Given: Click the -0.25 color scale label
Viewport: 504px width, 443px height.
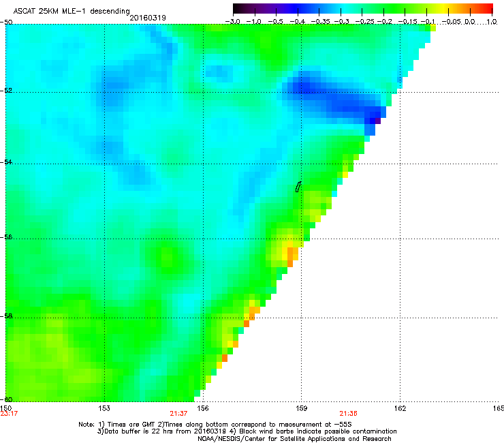Looking at the screenshot, I should [364, 22].
